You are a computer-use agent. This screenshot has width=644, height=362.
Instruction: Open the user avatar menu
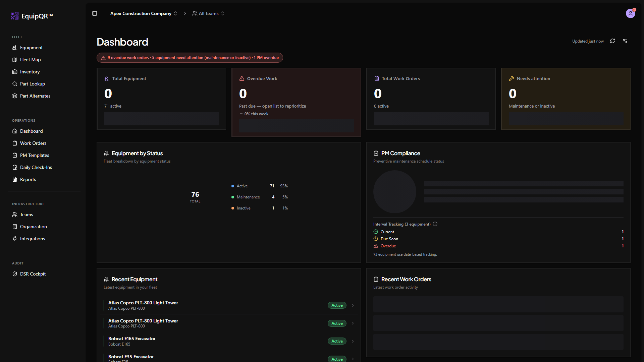(631, 13)
